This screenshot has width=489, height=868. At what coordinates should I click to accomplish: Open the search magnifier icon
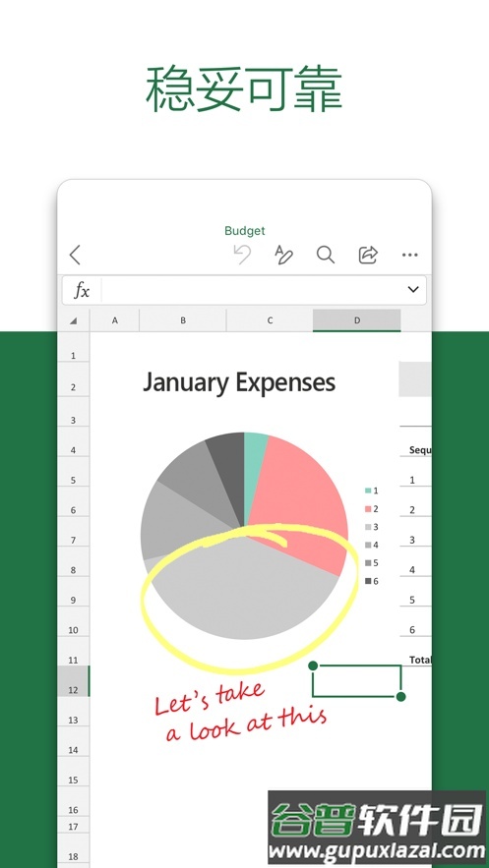coord(326,255)
